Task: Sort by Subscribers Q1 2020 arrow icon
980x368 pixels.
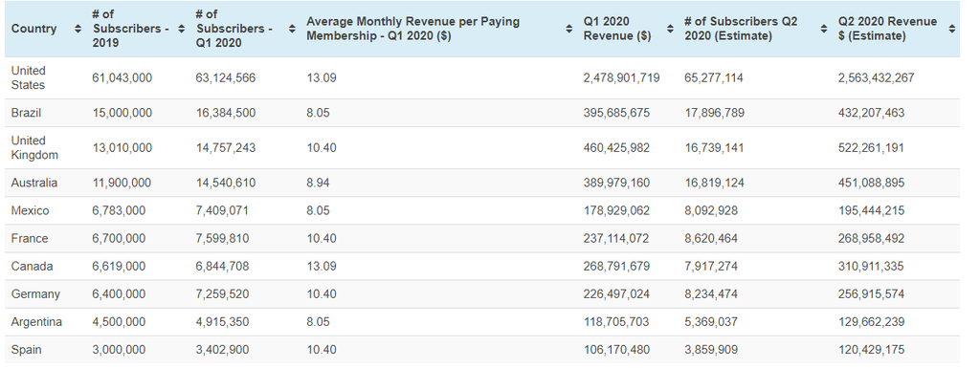Action: click(292, 29)
